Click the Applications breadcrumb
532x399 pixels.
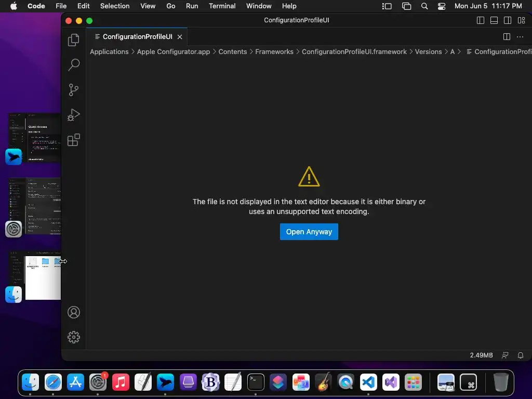point(109,51)
